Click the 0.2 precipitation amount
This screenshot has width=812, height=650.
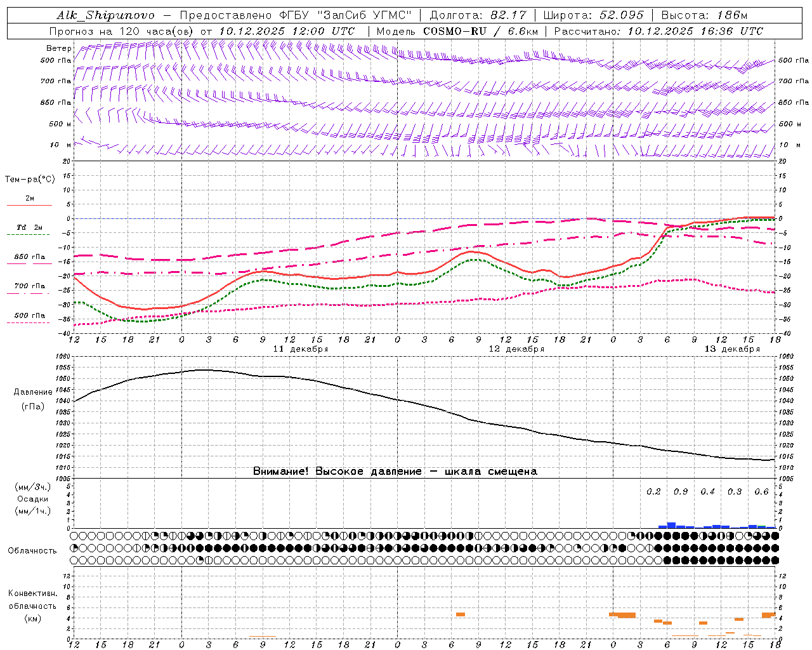pos(653,492)
